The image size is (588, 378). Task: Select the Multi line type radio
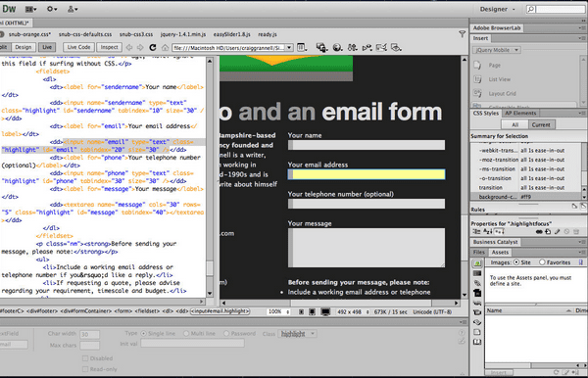[186, 333]
